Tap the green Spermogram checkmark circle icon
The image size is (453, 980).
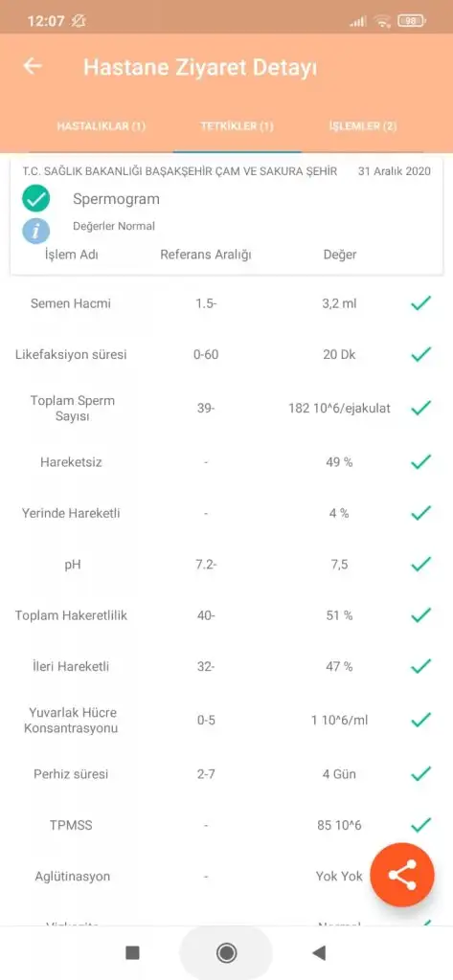click(x=35, y=199)
